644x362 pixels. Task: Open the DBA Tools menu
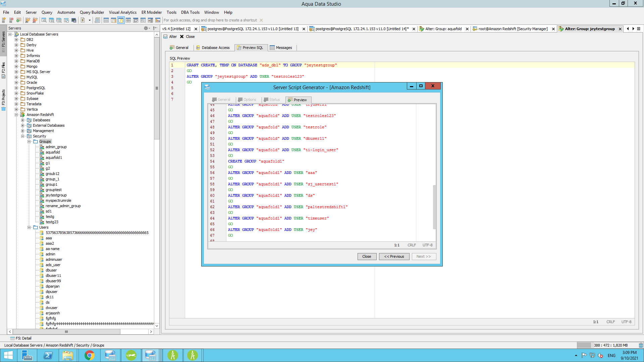pyautogui.click(x=190, y=12)
